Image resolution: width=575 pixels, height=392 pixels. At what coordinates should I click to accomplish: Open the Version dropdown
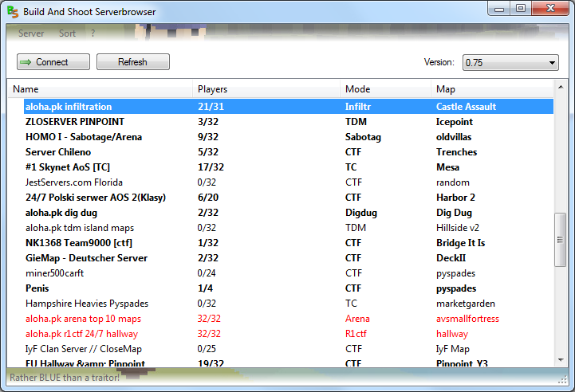coord(510,63)
